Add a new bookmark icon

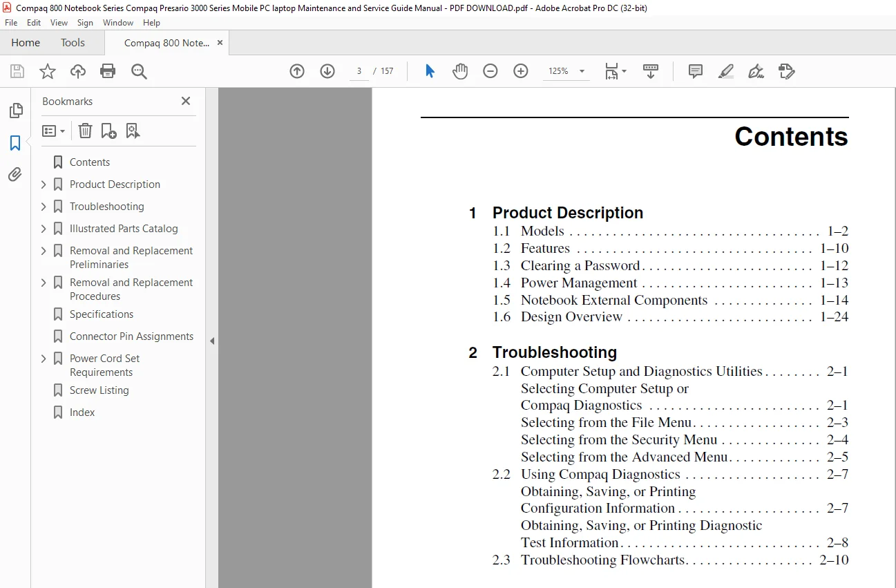(x=108, y=131)
